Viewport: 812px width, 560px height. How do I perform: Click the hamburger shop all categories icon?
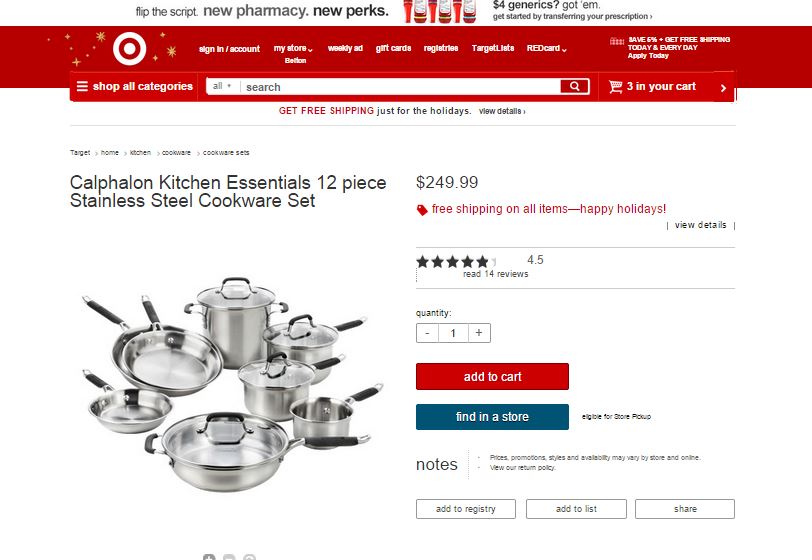tap(82, 86)
